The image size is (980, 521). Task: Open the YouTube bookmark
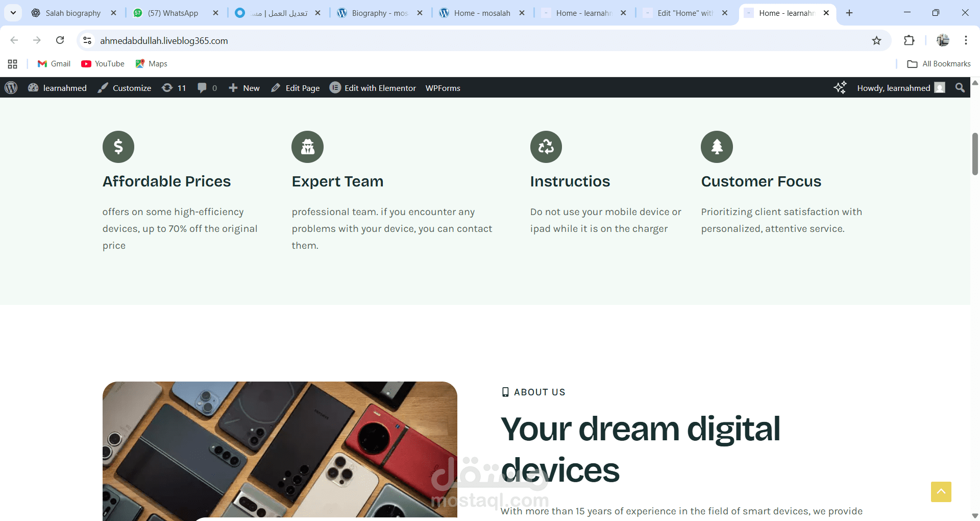103,64
